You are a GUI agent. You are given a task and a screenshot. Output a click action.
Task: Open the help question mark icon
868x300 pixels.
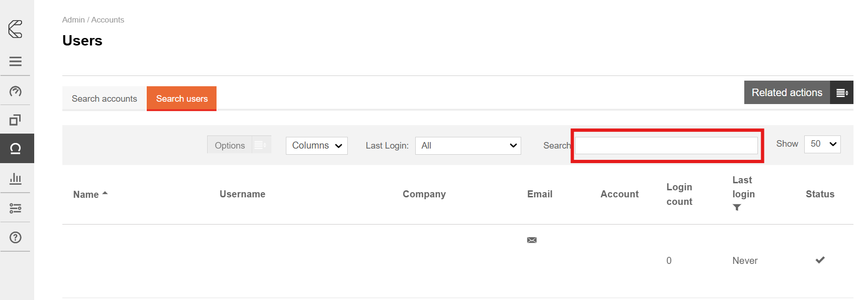(15, 238)
